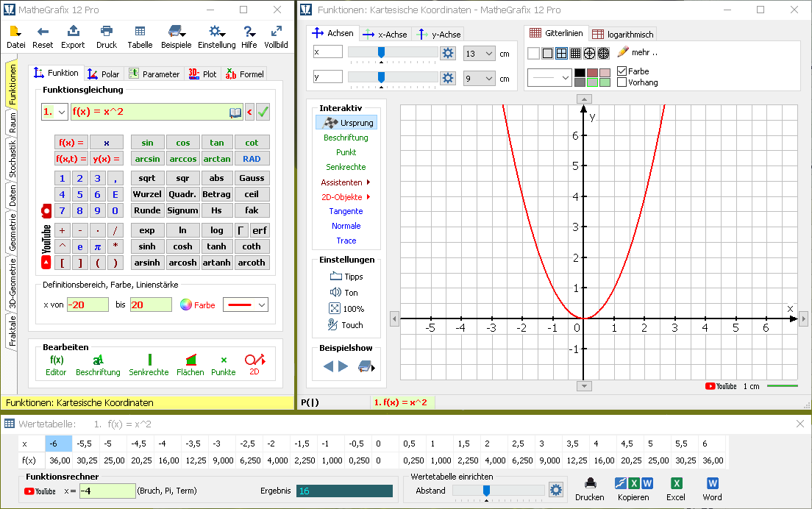Click the Beschriftung edit tool

(x=98, y=365)
